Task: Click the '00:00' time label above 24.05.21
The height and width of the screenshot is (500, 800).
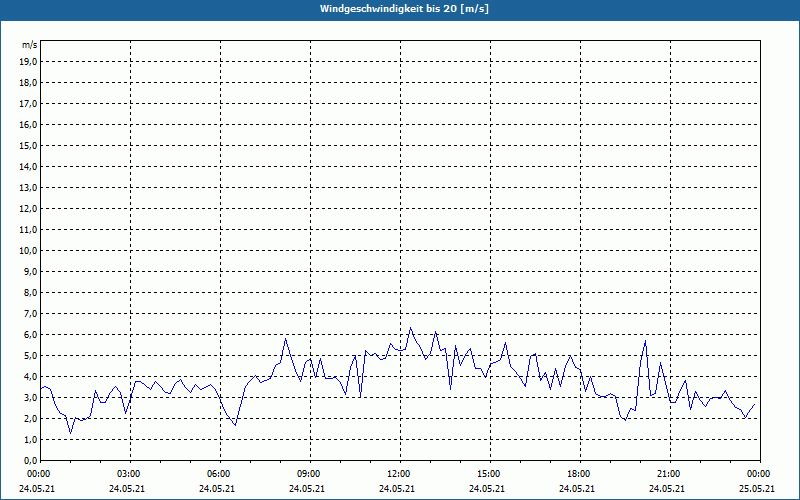Action: pos(38,474)
